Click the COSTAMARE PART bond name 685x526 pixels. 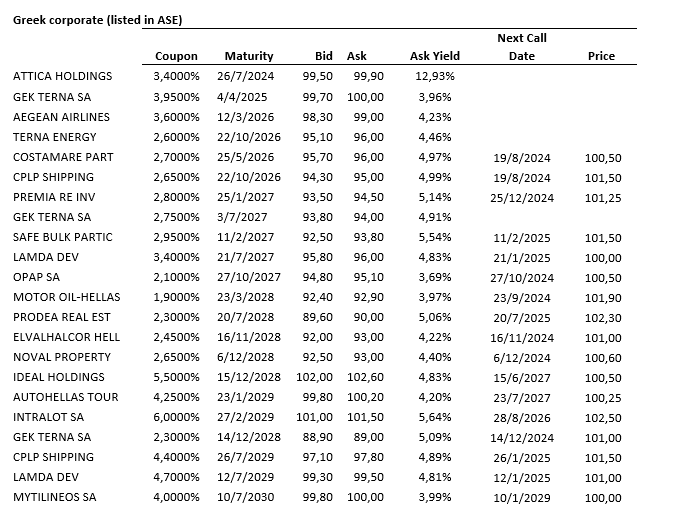pos(63,157)
